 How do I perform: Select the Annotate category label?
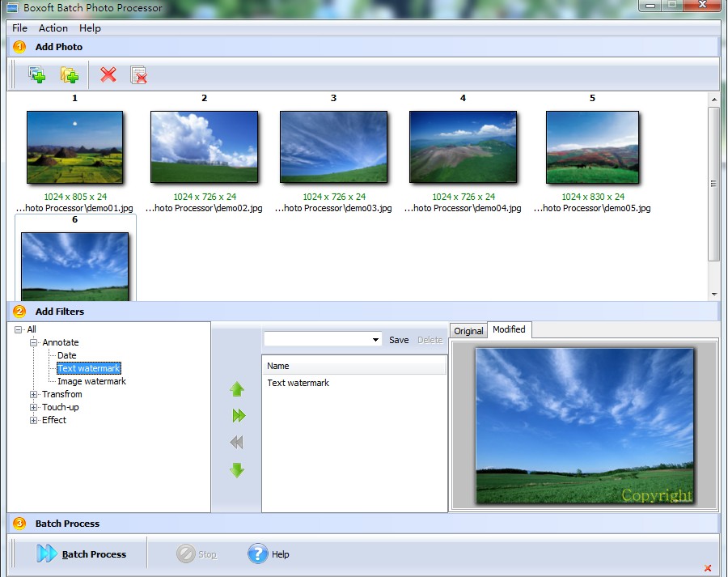pyautogui.click(x=61, y=342)
